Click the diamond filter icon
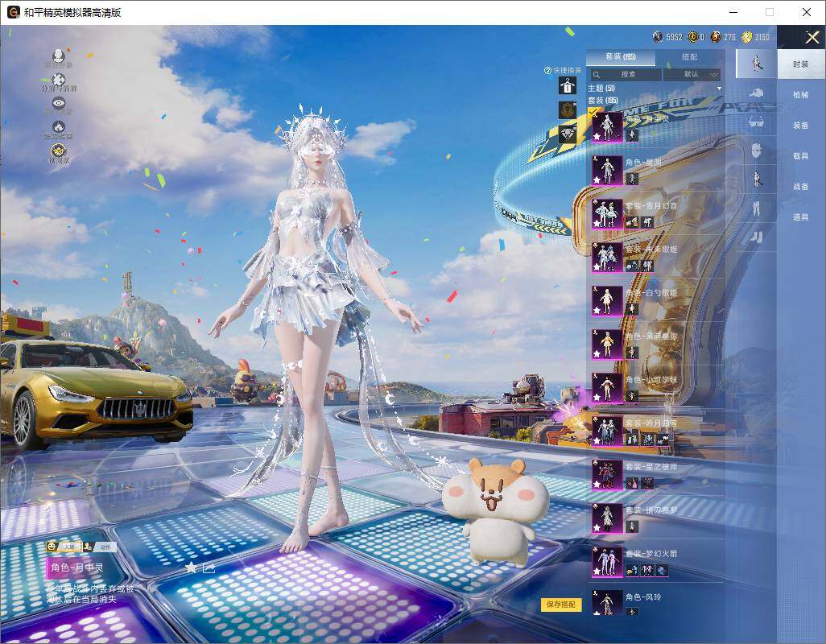 [x=567, y=134]
